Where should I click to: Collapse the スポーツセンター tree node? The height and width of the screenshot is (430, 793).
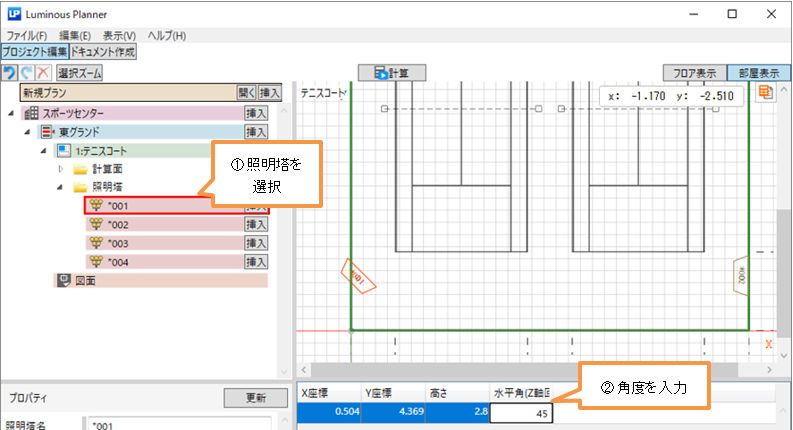[11, 113]
